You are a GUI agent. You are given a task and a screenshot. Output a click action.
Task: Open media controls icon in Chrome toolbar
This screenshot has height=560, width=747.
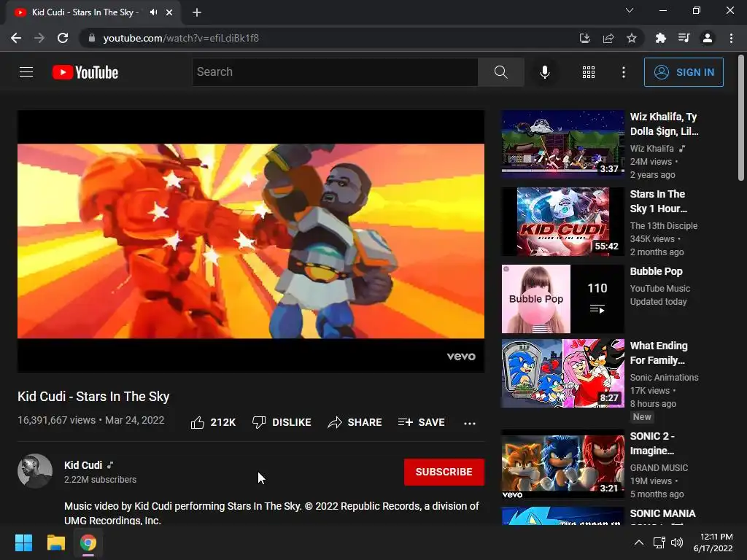[x=684, y=38]
